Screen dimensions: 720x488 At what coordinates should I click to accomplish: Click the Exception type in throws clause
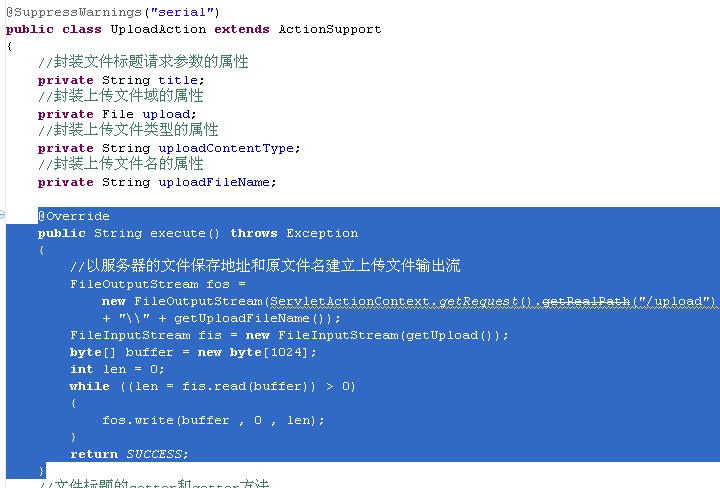point(322,233)
